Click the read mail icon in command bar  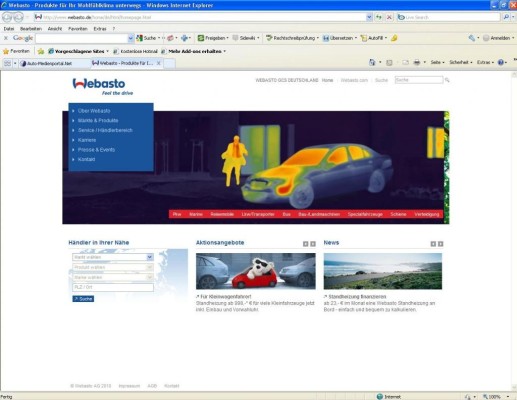click(x=405, y=62)
